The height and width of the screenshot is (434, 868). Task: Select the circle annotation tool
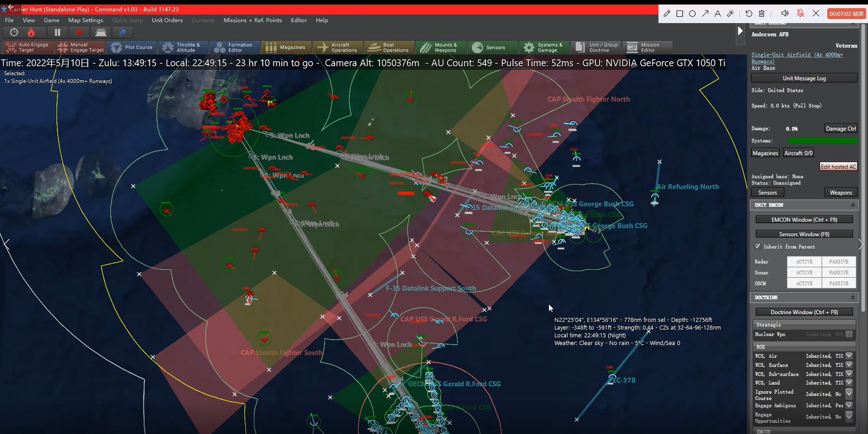692,14
